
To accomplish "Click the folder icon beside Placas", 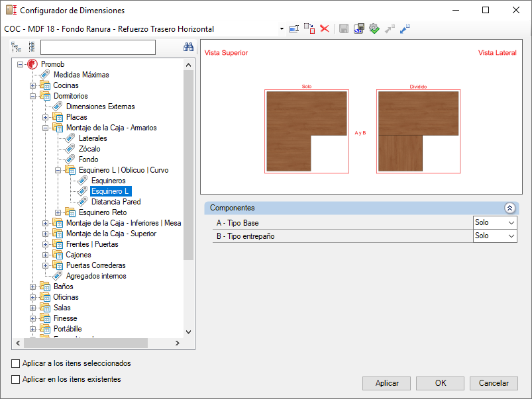I will [58, 117].
